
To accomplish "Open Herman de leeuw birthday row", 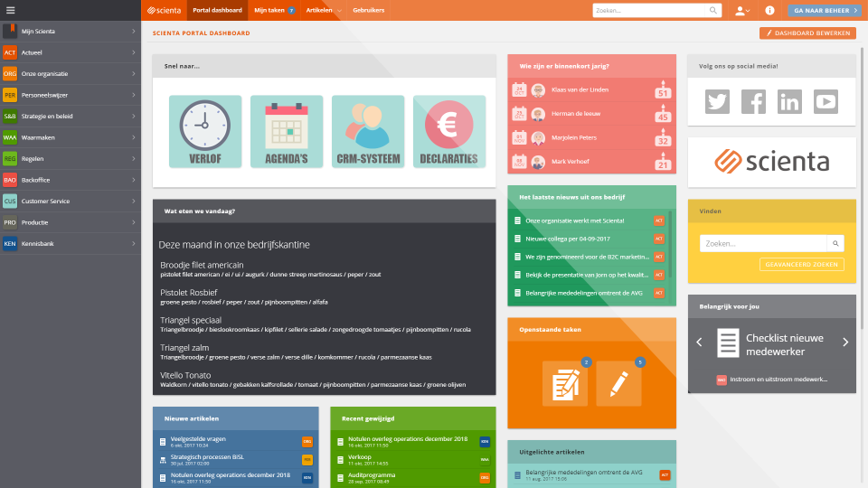I will 591,114.
